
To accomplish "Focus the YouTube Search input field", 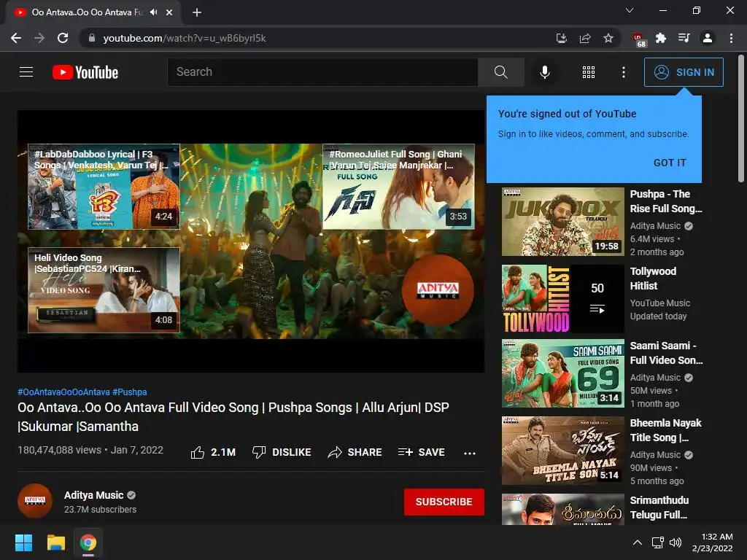I will coord(322,72).
